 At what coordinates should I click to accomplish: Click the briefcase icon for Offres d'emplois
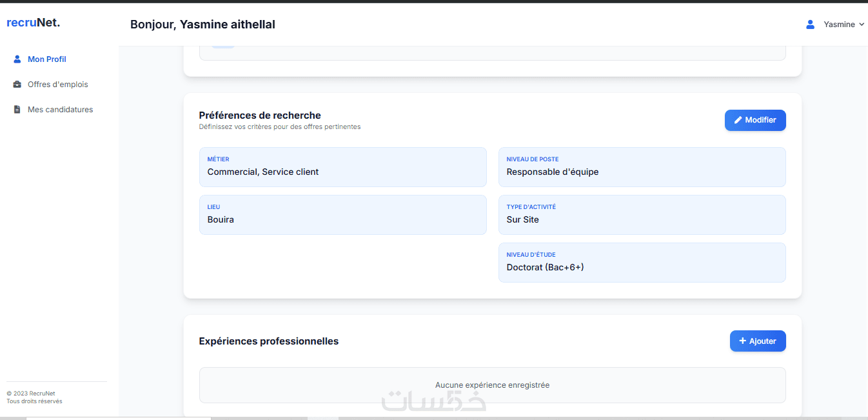pos(17,85)
